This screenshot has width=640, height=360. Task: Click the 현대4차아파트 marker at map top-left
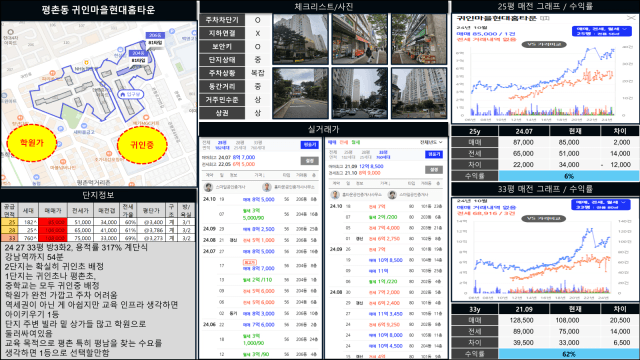click(x=11, y=32)
